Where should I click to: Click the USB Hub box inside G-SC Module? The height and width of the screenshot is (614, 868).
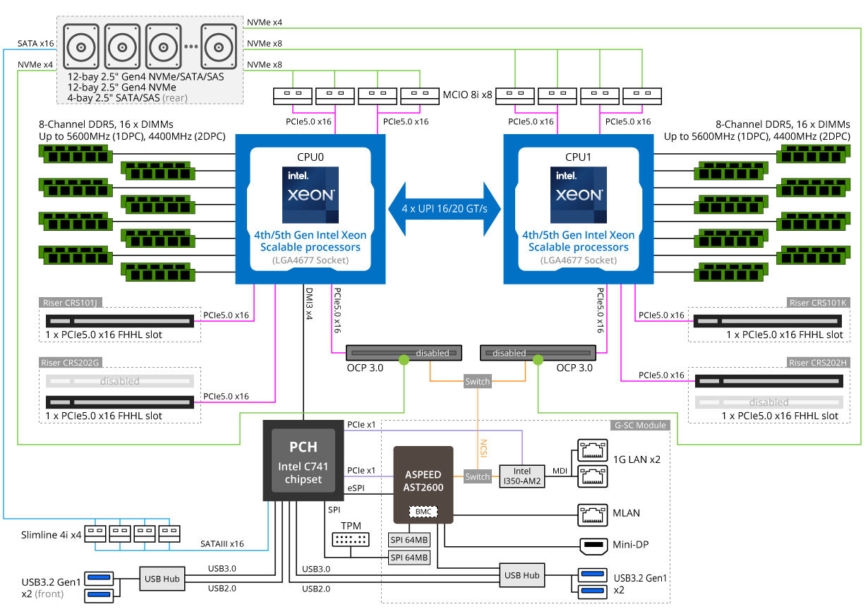(x=522, y=575)
